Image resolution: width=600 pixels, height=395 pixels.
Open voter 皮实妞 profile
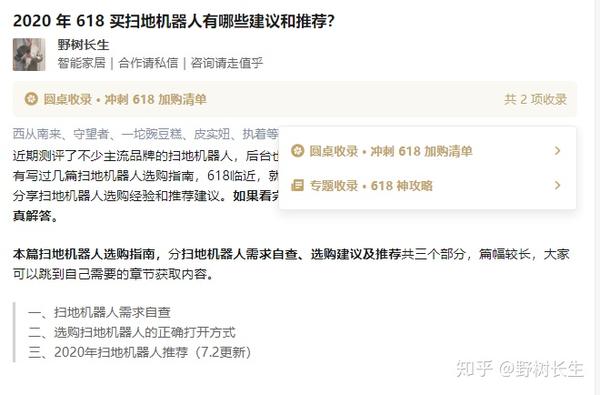point(212,134)
